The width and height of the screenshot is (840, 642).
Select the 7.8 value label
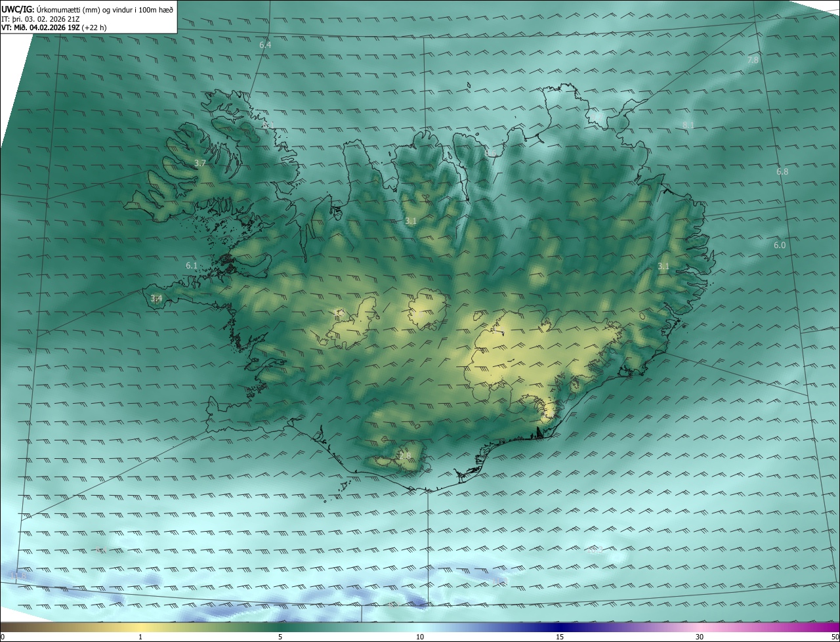[753, 60]
